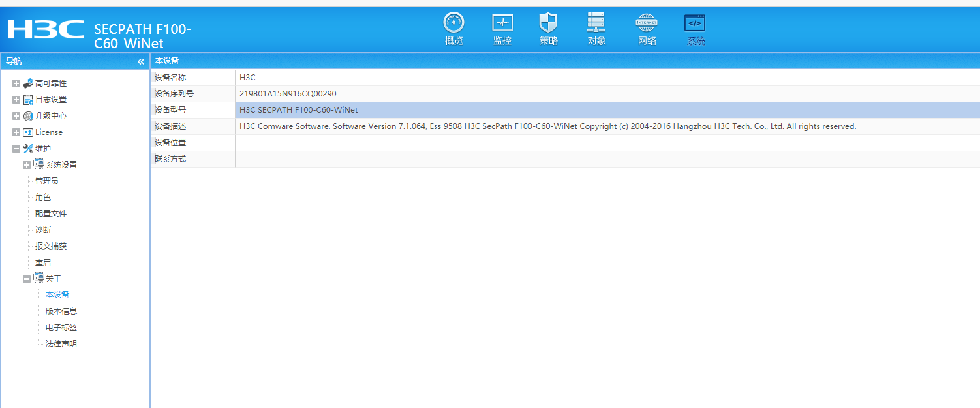This screenshot has height=408, width=980.
Task: Click the 关于 about icon
Action: 38,278
